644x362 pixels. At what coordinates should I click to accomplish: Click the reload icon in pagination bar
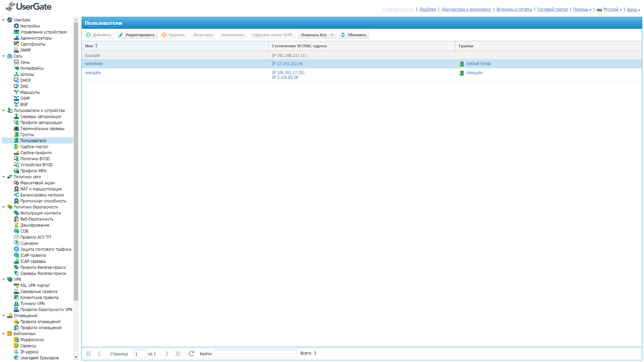(192, 354)
